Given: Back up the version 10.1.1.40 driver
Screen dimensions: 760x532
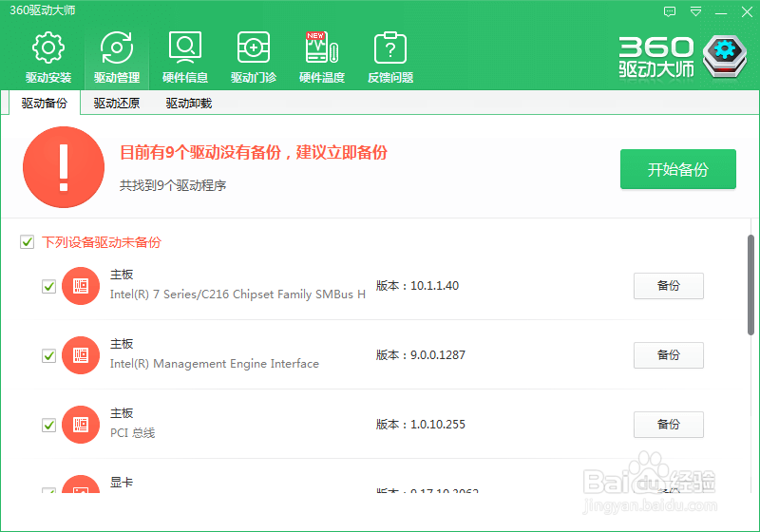Looking at the screenshot, I should [x=669, y=286].
